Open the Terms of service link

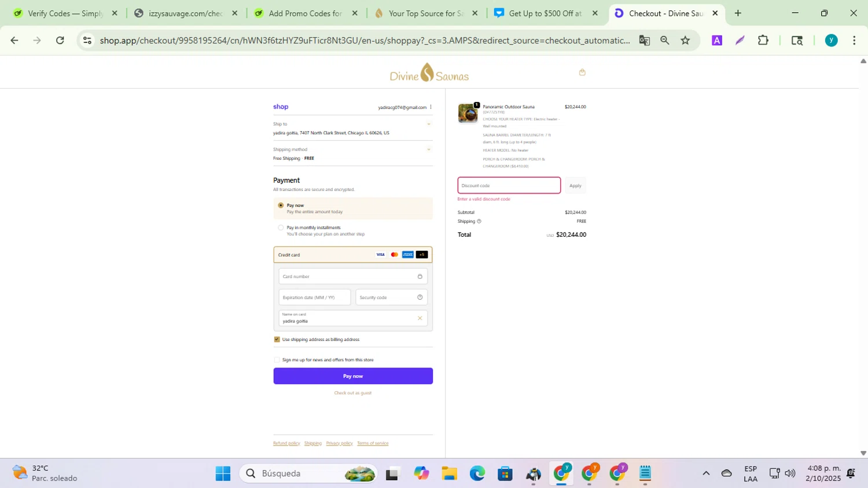coord(373,443)
